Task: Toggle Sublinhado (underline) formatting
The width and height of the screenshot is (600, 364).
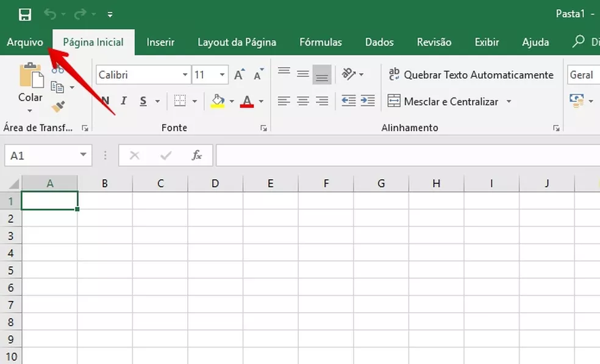Action: (x=142, y=101)
